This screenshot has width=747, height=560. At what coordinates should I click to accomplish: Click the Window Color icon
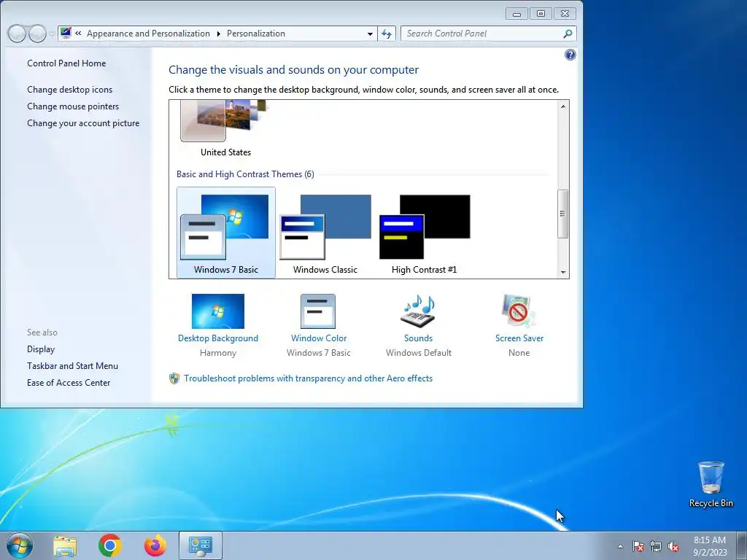pos(318,311)
